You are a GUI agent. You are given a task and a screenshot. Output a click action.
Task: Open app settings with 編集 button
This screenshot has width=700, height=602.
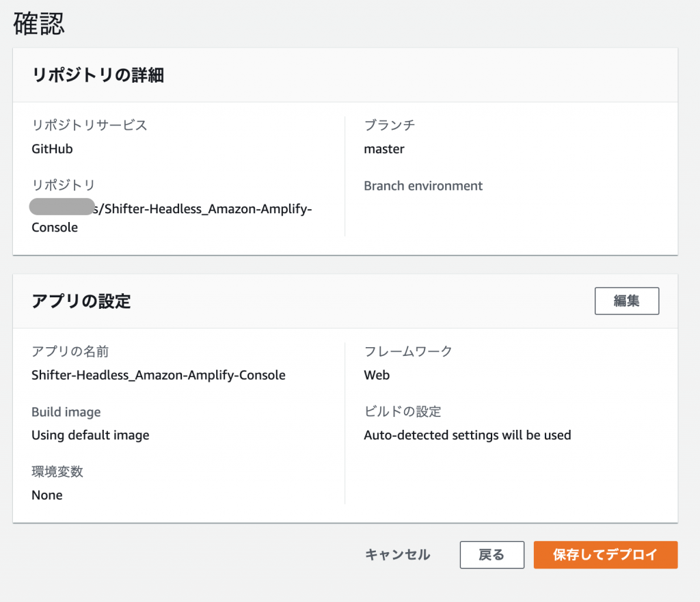click(627, 301)
